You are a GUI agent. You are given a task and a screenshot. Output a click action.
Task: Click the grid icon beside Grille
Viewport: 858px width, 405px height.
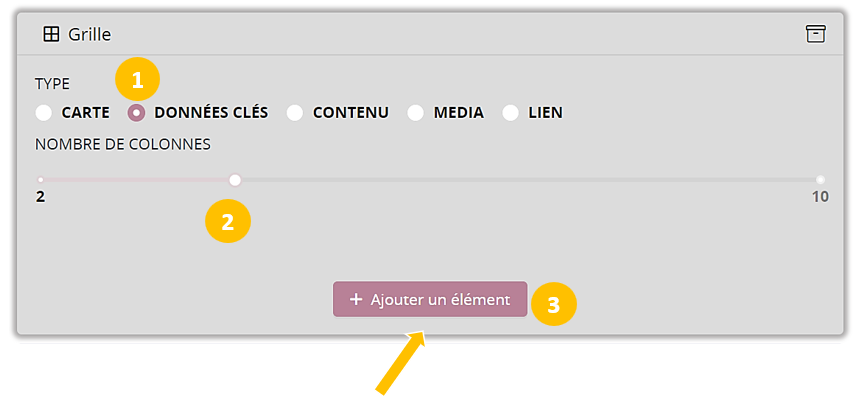pyautogui.click(x=51, y=34)
